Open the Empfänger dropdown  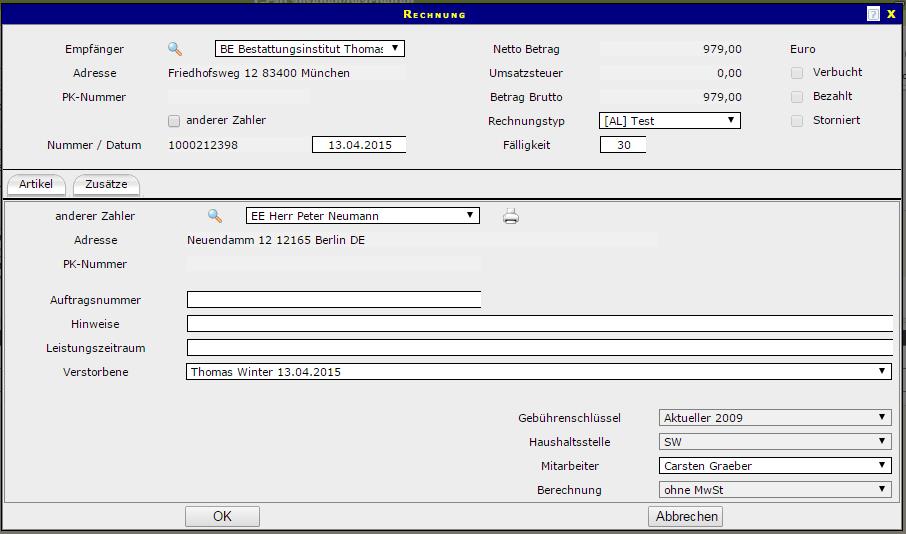tap(310, 48)
